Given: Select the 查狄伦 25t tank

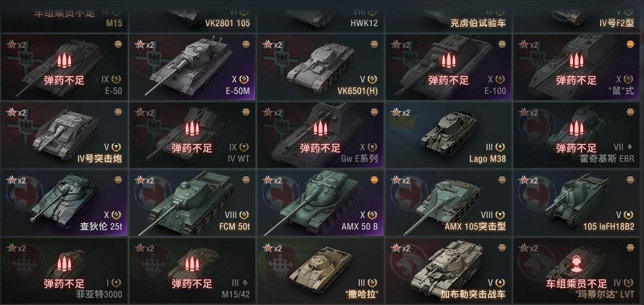Looking at the screenshot, I should (64, 203).
